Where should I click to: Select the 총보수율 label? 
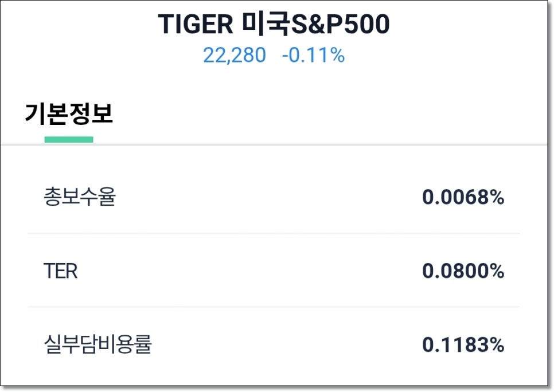[80, 198]
